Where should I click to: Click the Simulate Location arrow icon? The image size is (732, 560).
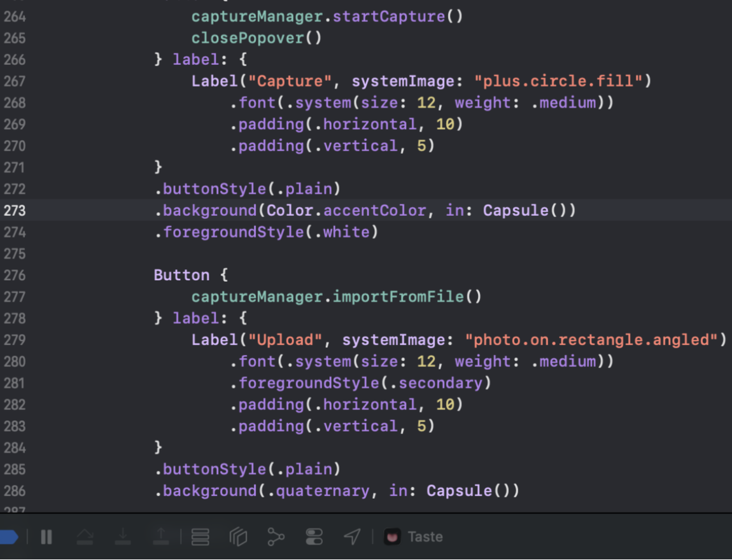tap(352, 537)
